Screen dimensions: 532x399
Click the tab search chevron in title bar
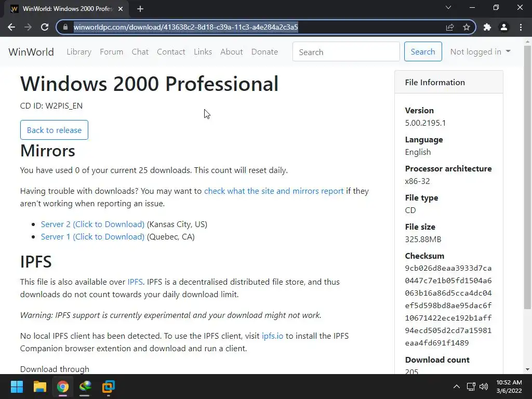(448, 7)
